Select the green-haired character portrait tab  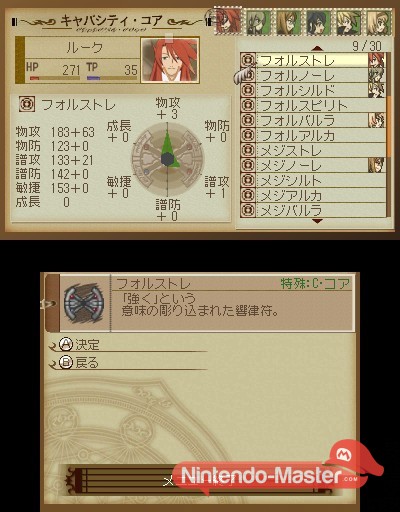pos(259,22)
